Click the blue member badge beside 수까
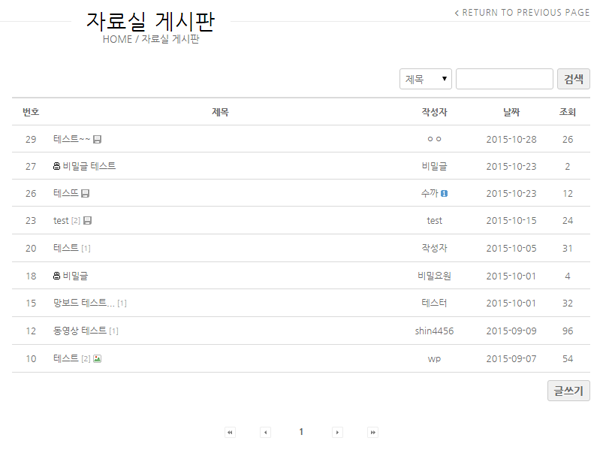This screenshot has height=450, width=600. [444, 194]
